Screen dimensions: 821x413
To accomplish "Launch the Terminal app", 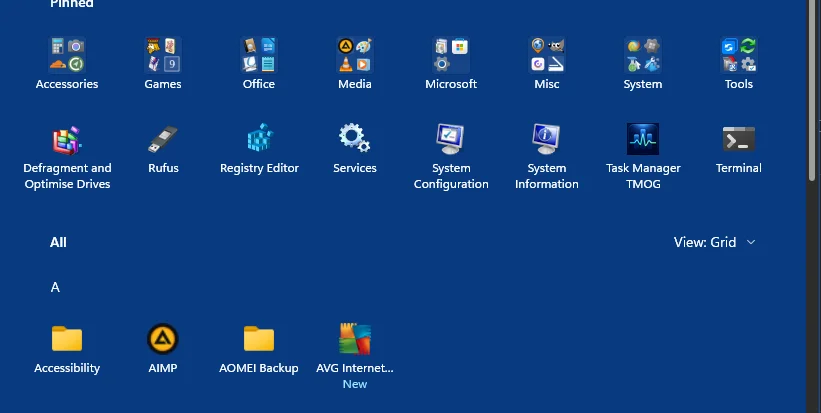I will point(739,151).
